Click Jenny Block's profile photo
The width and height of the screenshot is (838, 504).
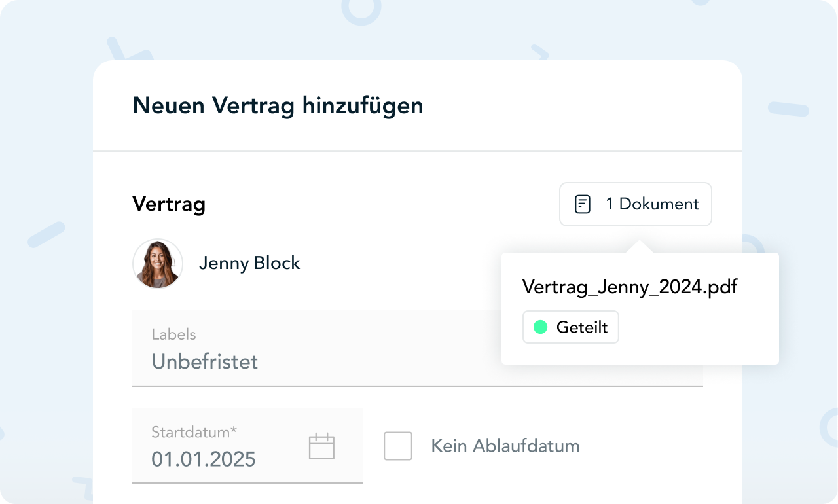(x=158, y=264)
